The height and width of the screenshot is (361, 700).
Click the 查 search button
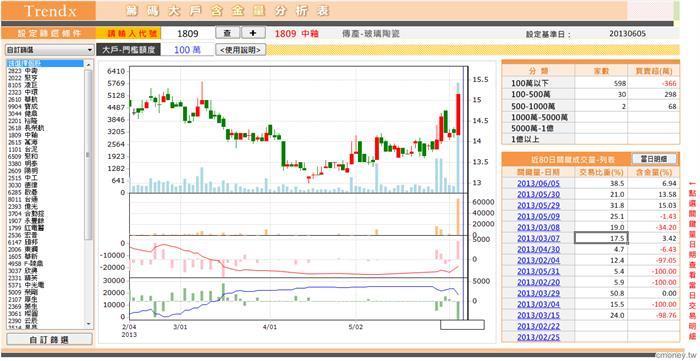click(228, 33)
